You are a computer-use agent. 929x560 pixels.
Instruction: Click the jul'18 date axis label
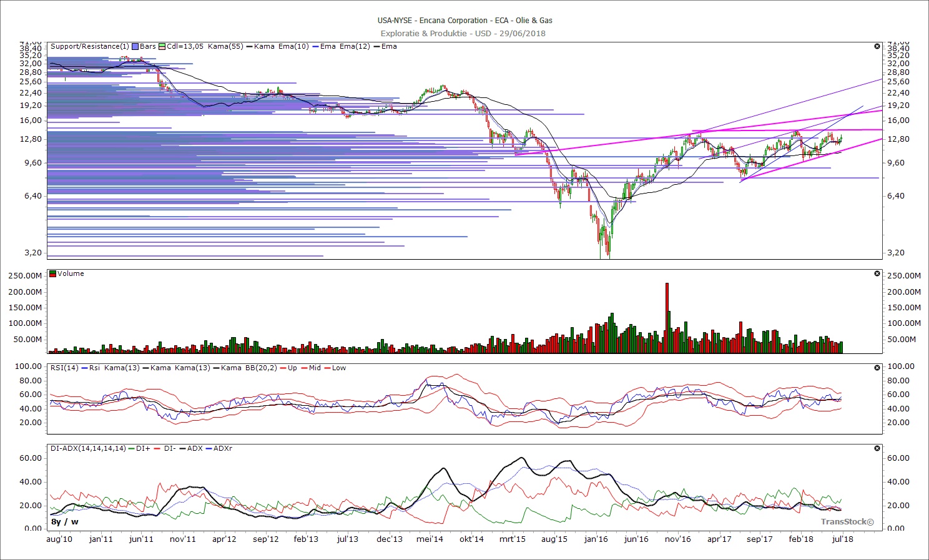pyautogui.click(x=842, y=539)
